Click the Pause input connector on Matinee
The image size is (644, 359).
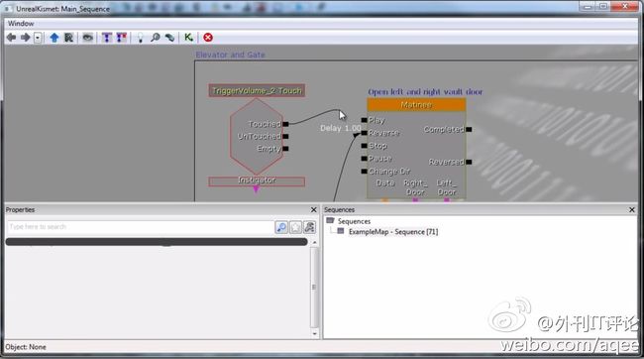(364, 159)
